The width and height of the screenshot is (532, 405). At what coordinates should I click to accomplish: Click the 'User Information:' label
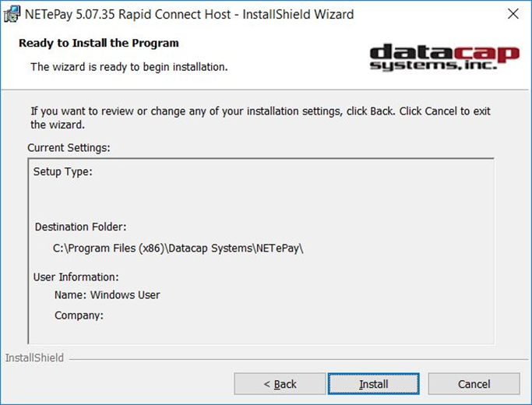point(76,277)
